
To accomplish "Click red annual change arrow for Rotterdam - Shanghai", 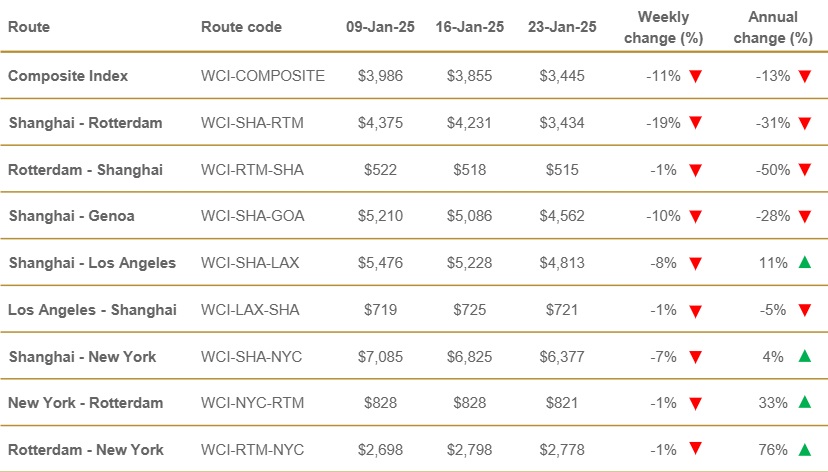I will tap(804, 169).
